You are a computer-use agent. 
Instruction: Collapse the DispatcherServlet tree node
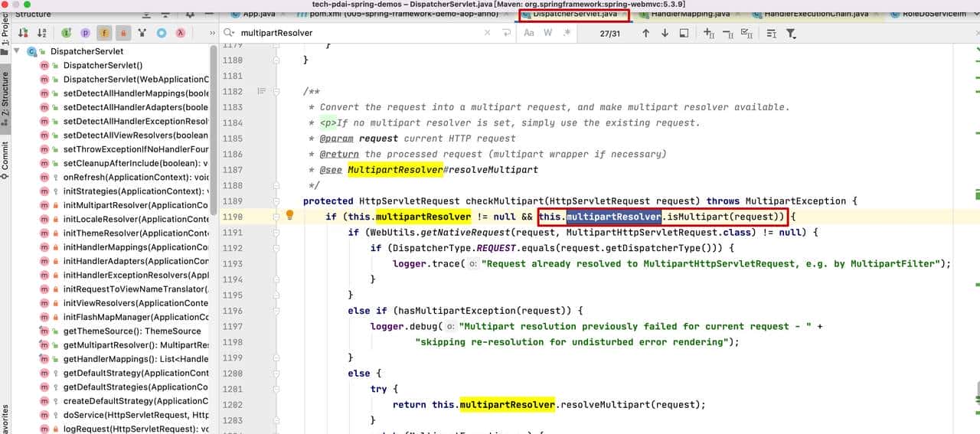tap(17, 51)
